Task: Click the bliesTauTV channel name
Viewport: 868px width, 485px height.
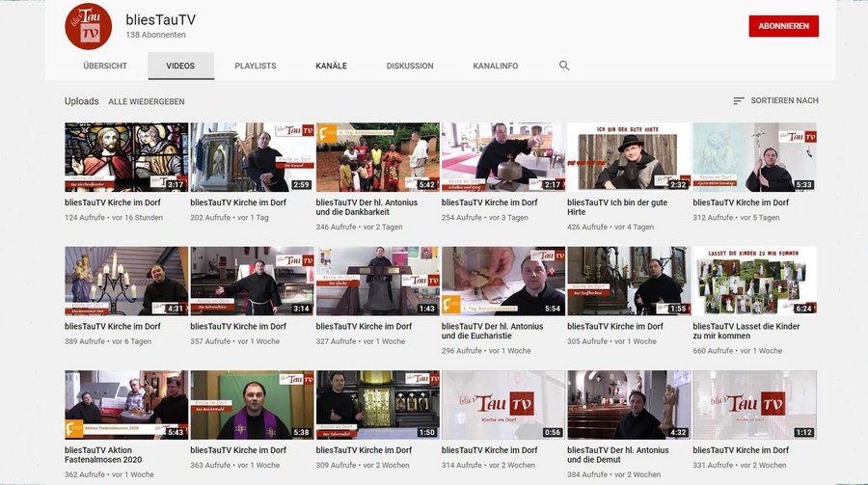Action: click(160, 20)
